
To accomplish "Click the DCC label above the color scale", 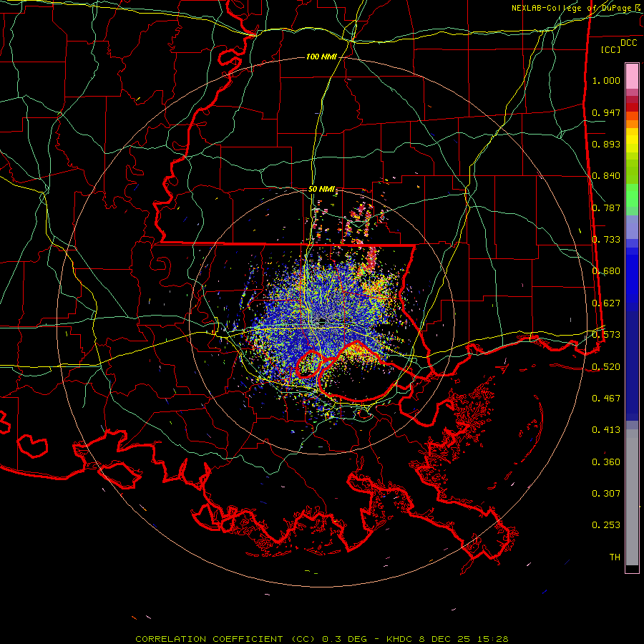I will click(628, 43).
